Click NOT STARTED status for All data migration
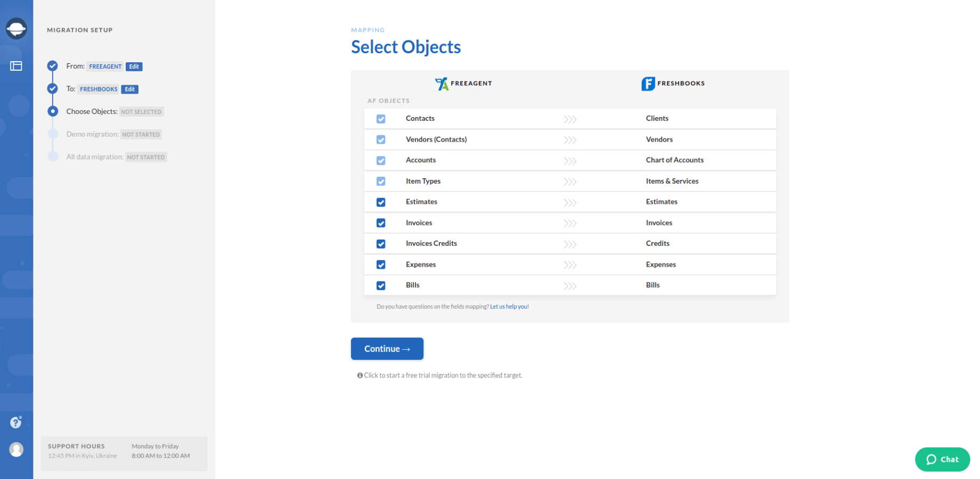The height and width of the screenshot is (479, 980). coord(146,157)
